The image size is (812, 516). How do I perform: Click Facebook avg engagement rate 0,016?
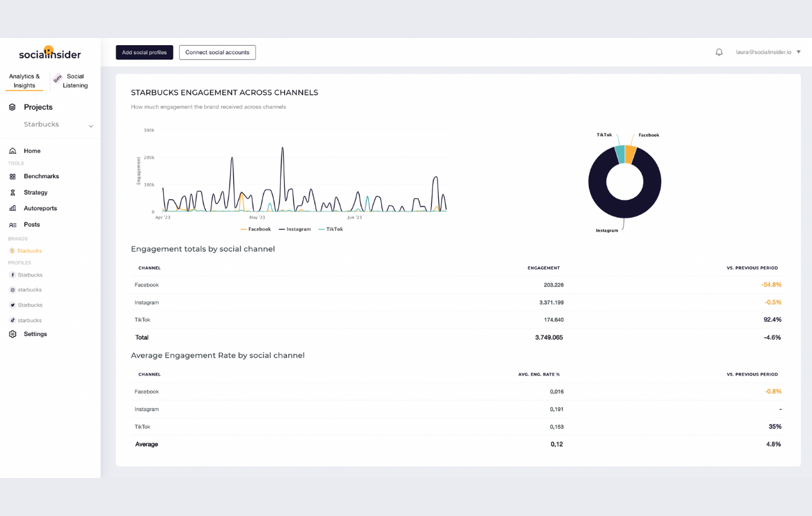click(x=557, y=392)
